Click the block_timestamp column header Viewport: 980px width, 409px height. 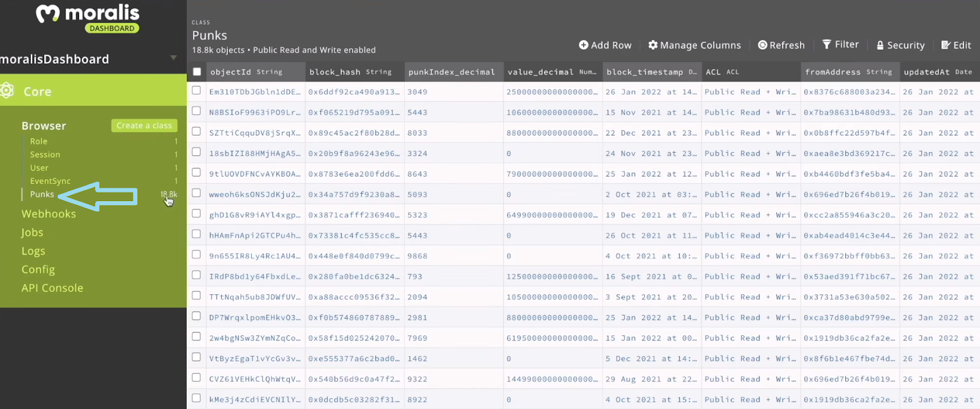pyautogui.click(x=653, y=72)
